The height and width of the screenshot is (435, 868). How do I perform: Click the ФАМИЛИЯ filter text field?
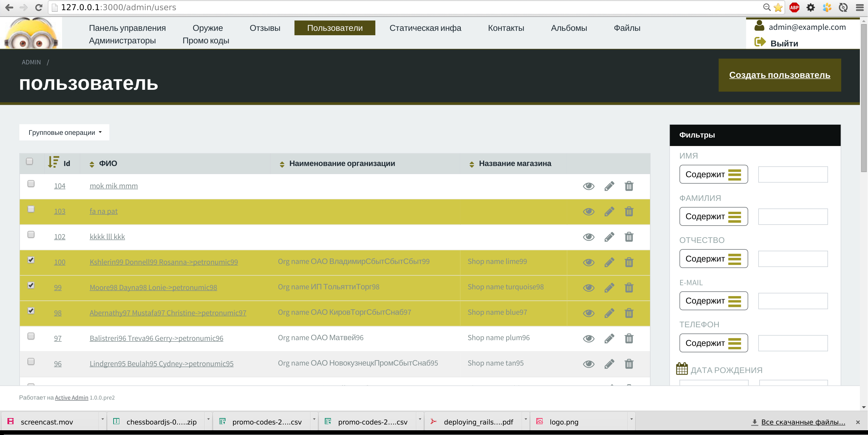tap(793, 216)
